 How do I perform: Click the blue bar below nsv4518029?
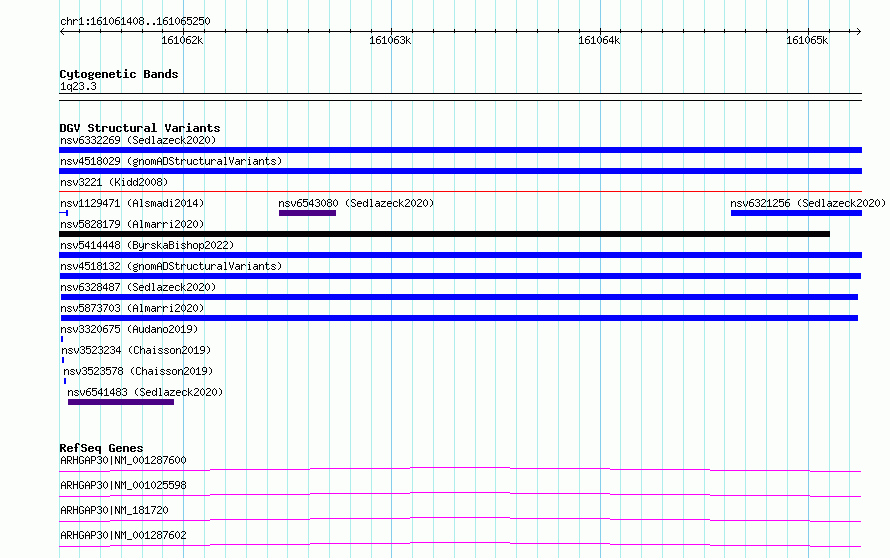pyautogui.click(x=460, y=171)
